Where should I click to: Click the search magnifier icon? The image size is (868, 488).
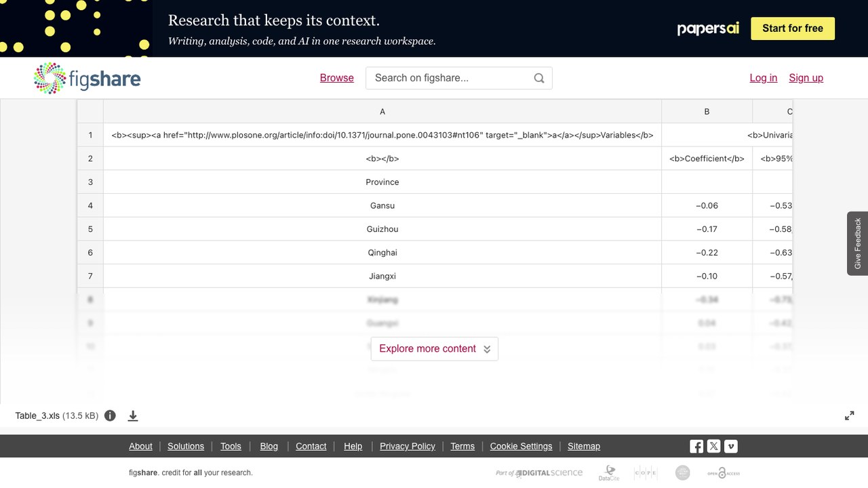[x=539, y=78]
